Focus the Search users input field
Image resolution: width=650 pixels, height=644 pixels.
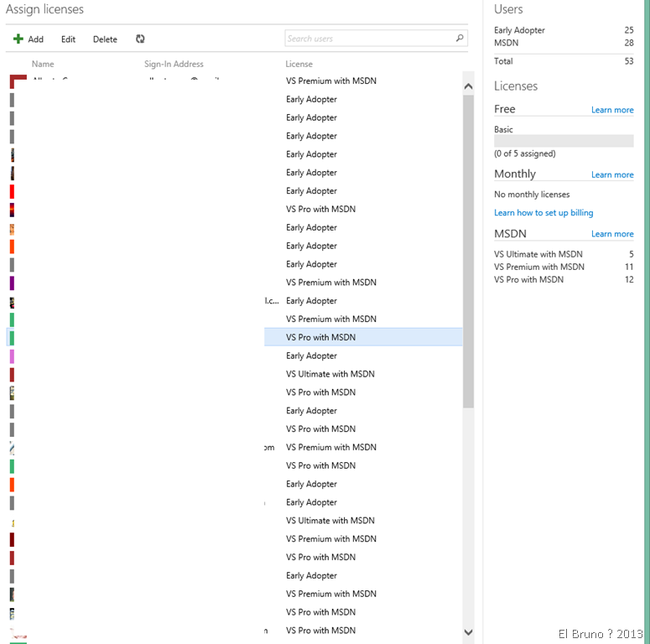coord(369,39)
